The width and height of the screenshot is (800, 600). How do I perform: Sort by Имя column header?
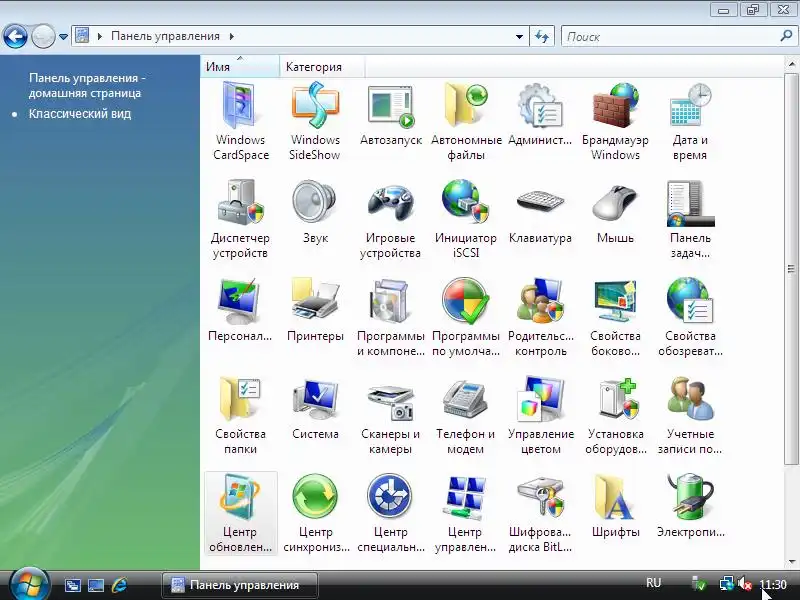click(240, 66)
